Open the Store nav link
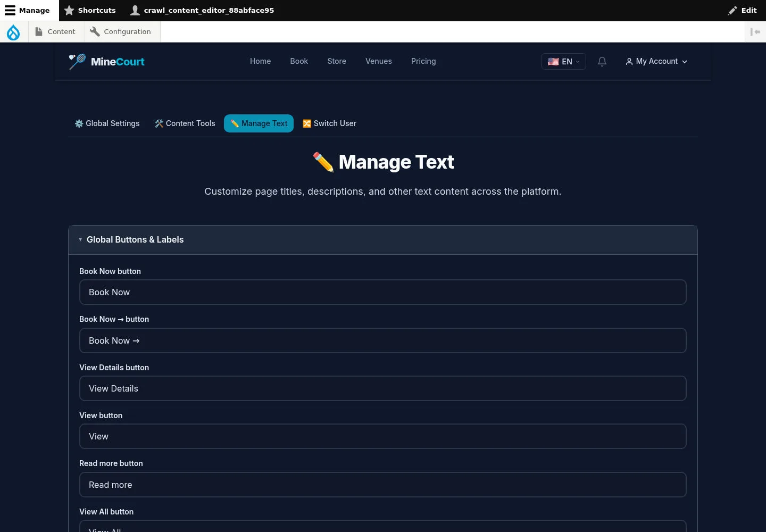The height and width of the screenshot is (532, 766). [337, 61]
